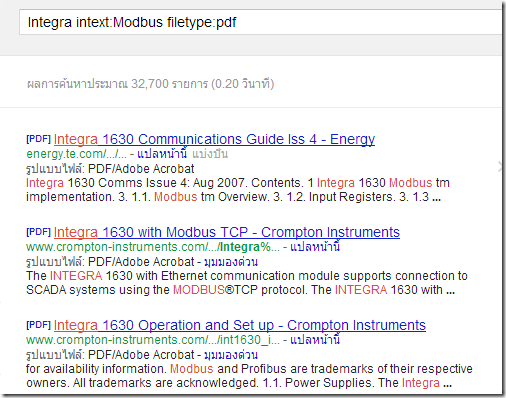Translate the energy.te.com result page
The height and width of the screenshot is (398, 506).
162,154
